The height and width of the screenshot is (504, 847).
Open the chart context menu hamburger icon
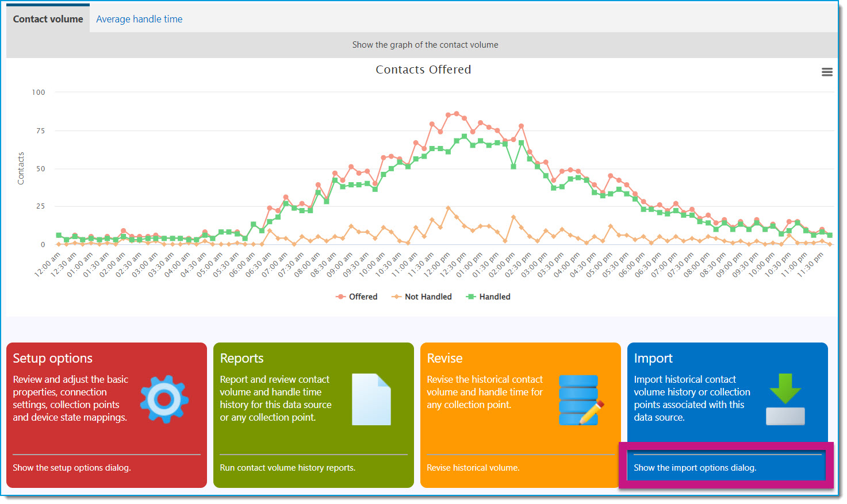(x=827, y=72)
